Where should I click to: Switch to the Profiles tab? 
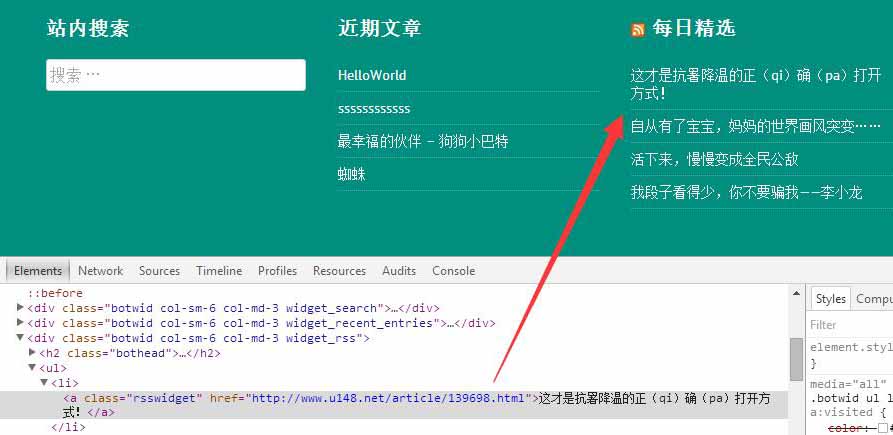click(277, 270)
